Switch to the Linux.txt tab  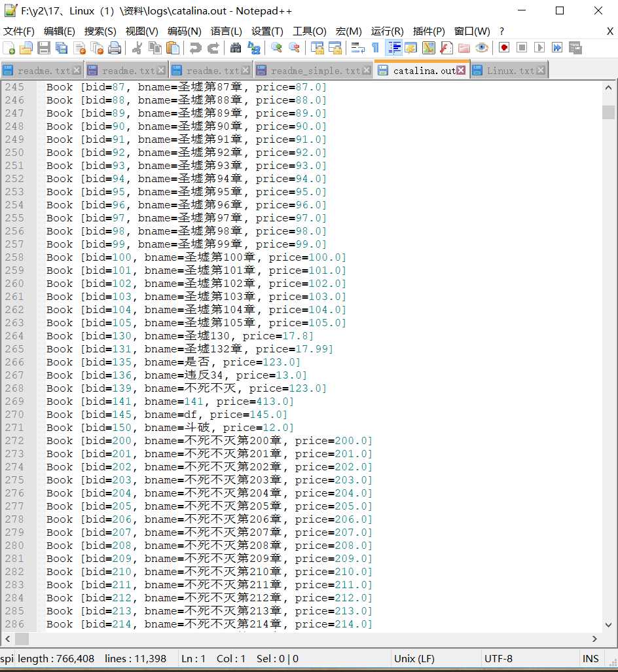point(511,71)
